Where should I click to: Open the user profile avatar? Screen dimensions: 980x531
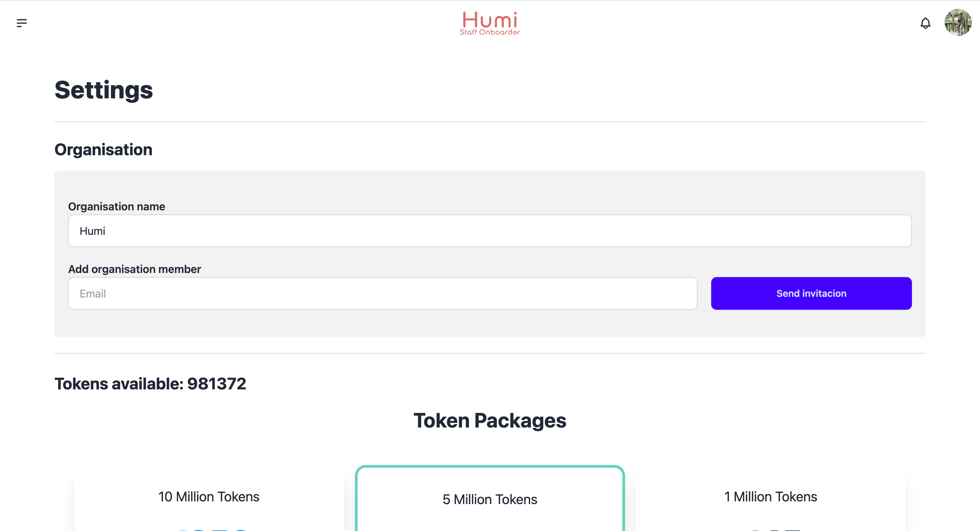pos(958,22)
